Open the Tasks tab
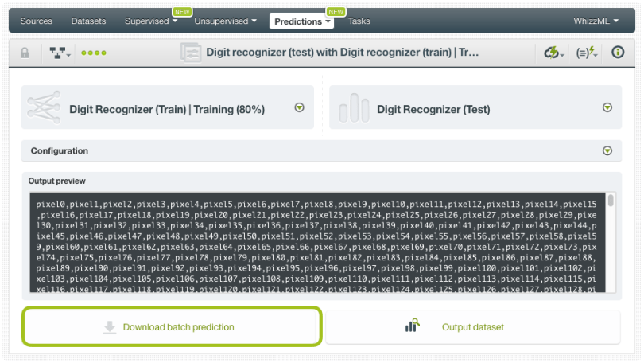This screenshot has width=644, height=363. point(359,21)
